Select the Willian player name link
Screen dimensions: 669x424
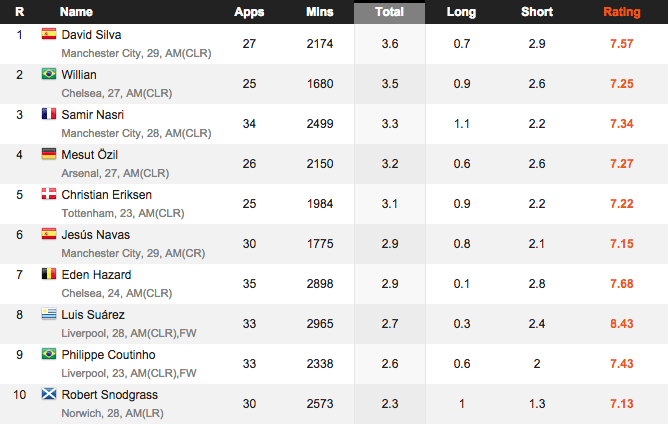[x=79, y=75]
